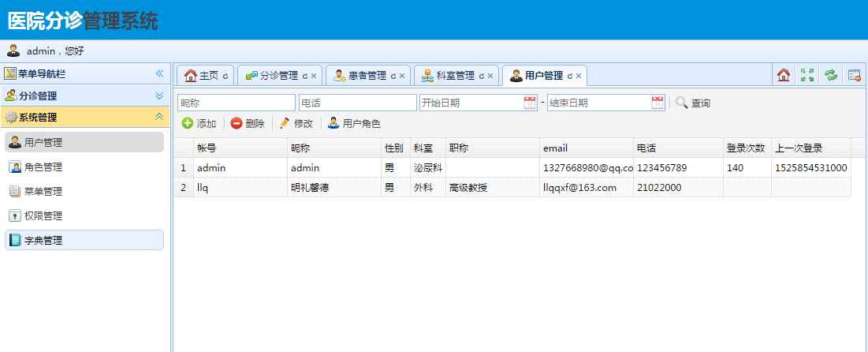
Task: Click the 医院分诊管理系统 title
Action: (x=83, y=21)
